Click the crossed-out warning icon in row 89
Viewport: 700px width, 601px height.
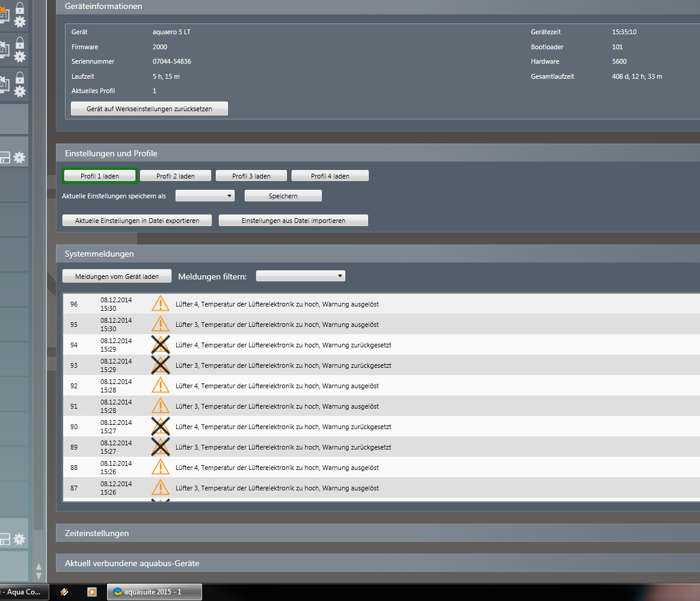click(161, 447)
